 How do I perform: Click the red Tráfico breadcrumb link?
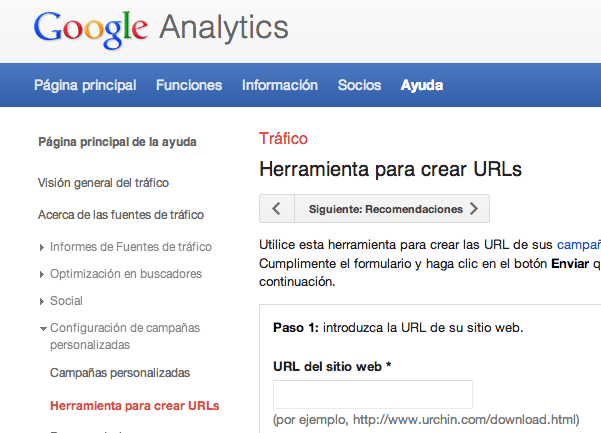pos(283,139)
